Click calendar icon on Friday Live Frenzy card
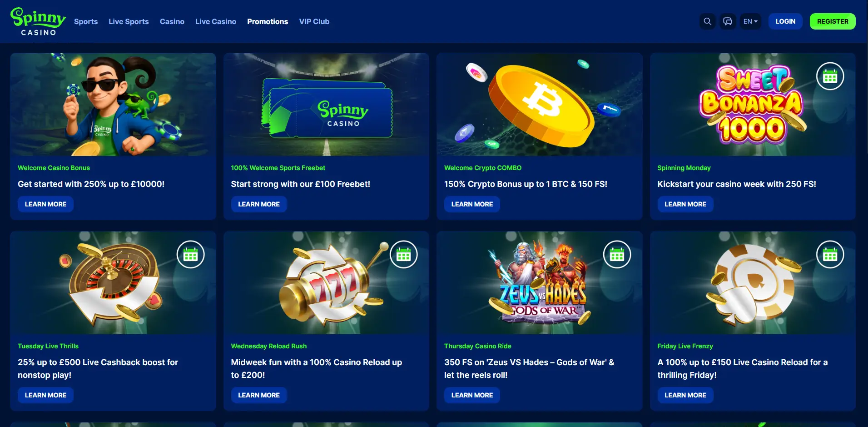This screenshot has width=868, height=427. 830,254
